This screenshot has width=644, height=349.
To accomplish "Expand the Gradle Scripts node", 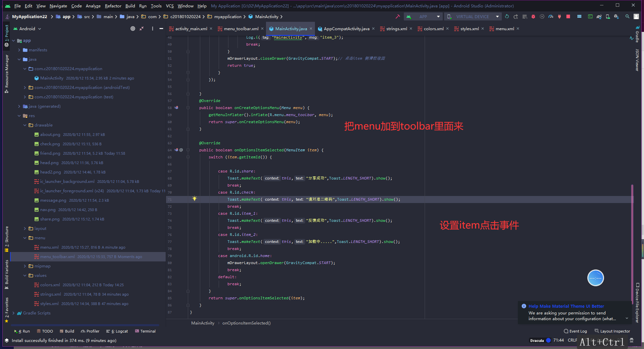I will [x=14, y=313].
